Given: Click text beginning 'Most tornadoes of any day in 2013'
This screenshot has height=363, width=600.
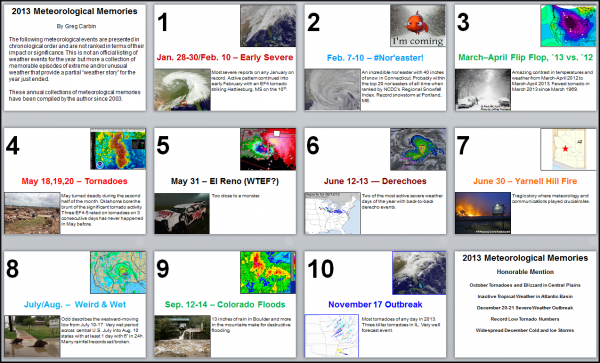Looking at the screenshot, I should coord(398,324).
